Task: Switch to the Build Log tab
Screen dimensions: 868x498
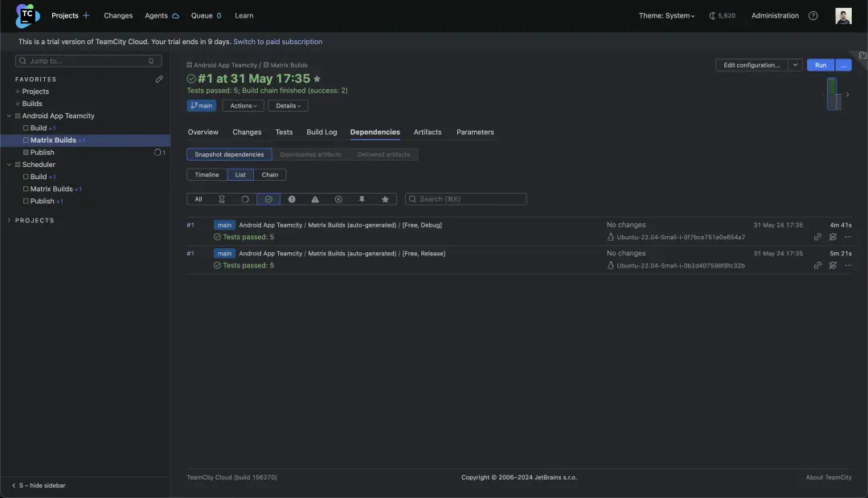Action: click(321, 133)
